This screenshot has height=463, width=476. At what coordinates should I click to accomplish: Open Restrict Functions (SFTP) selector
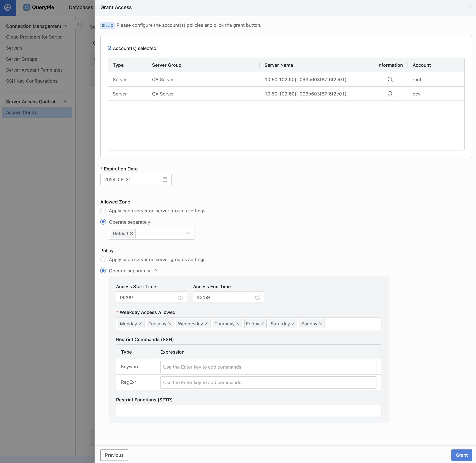pyautogui.click(x=249, y=410)
